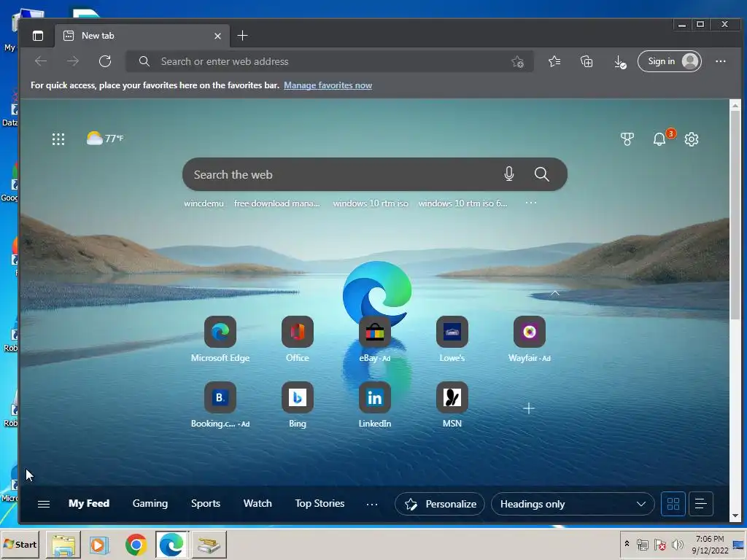Viewport: 747px width, 560px height.
Task: Open the feed hamburger menu
Action: 44,504
